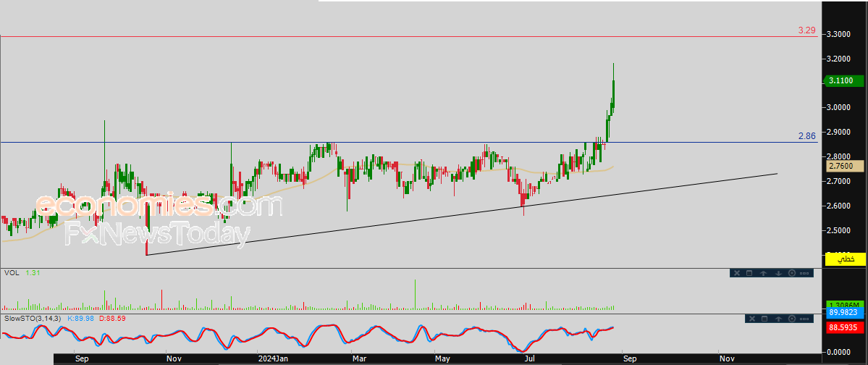This screenshot has height=365, width=868.
Task: Select the volume tag 1.3086M
Action: 845,305
